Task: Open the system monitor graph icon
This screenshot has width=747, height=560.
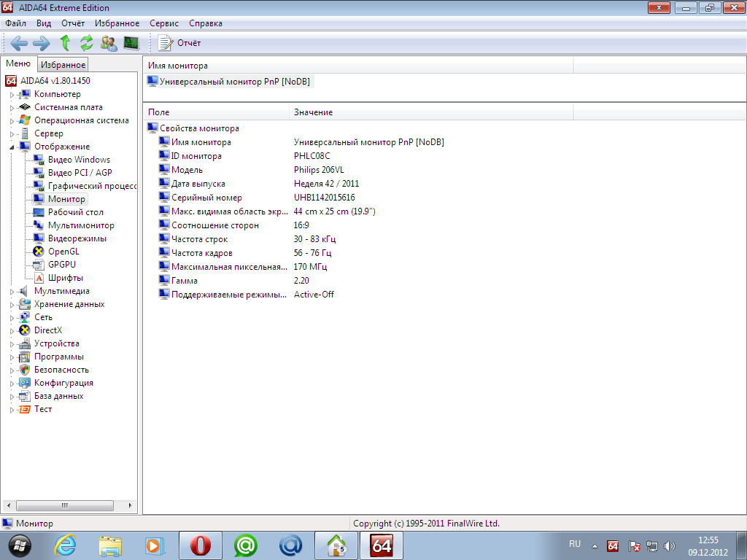Action: [x=131, y=43]
